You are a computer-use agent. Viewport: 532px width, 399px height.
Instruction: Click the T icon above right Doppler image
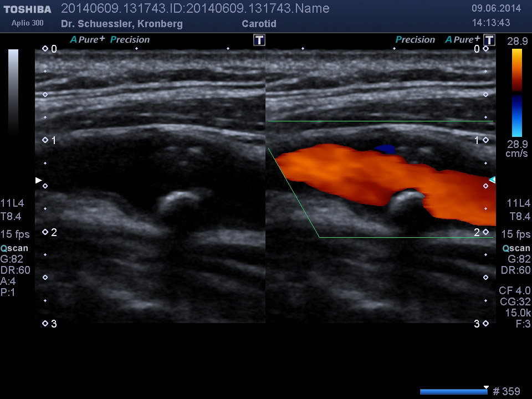489,40
